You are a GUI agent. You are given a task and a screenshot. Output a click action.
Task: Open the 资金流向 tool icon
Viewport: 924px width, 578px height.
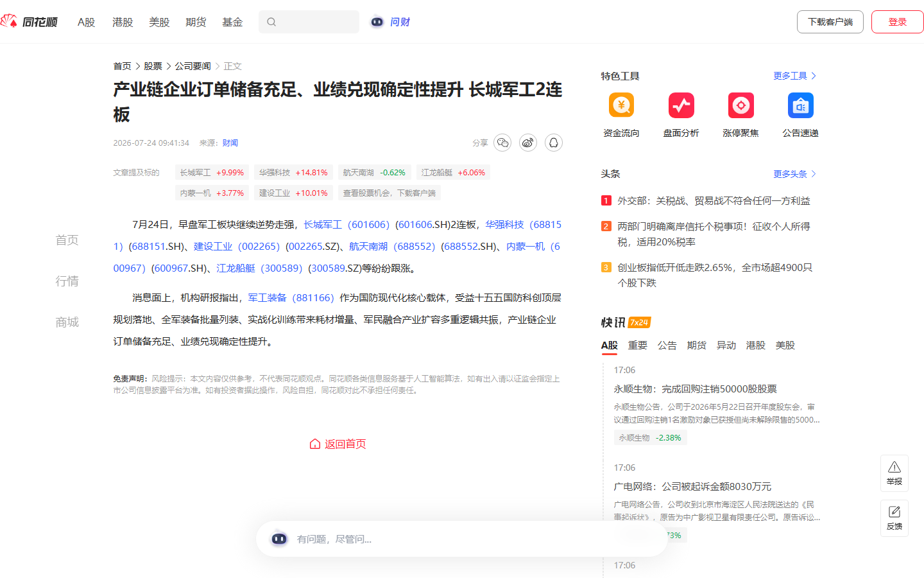click(x=621, y=105)
